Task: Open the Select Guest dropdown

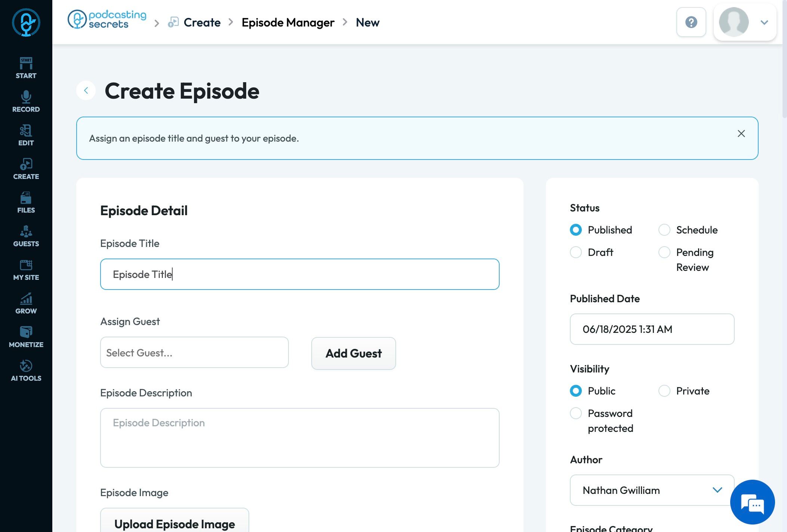Action: point(194,353)
